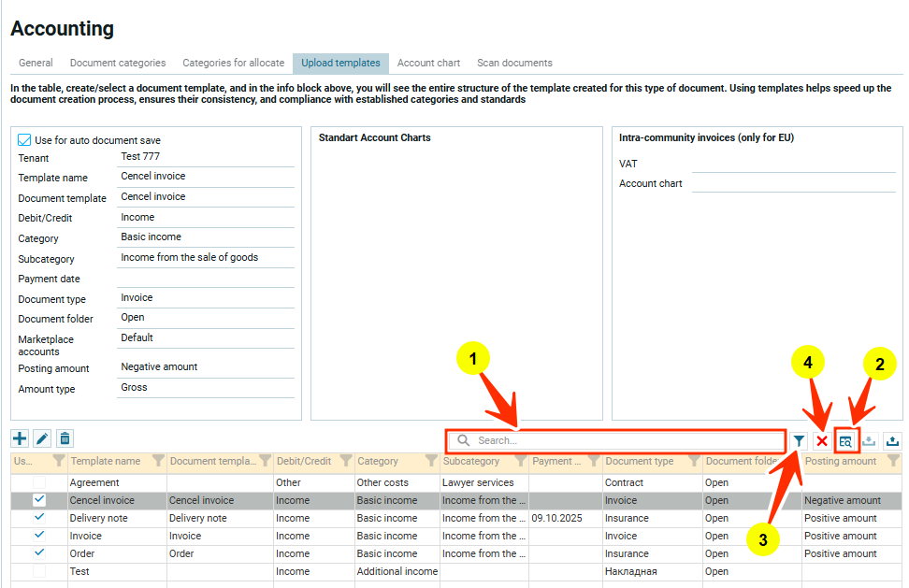Click the VAT field in Intra-community invoices

tap(791, 164)
